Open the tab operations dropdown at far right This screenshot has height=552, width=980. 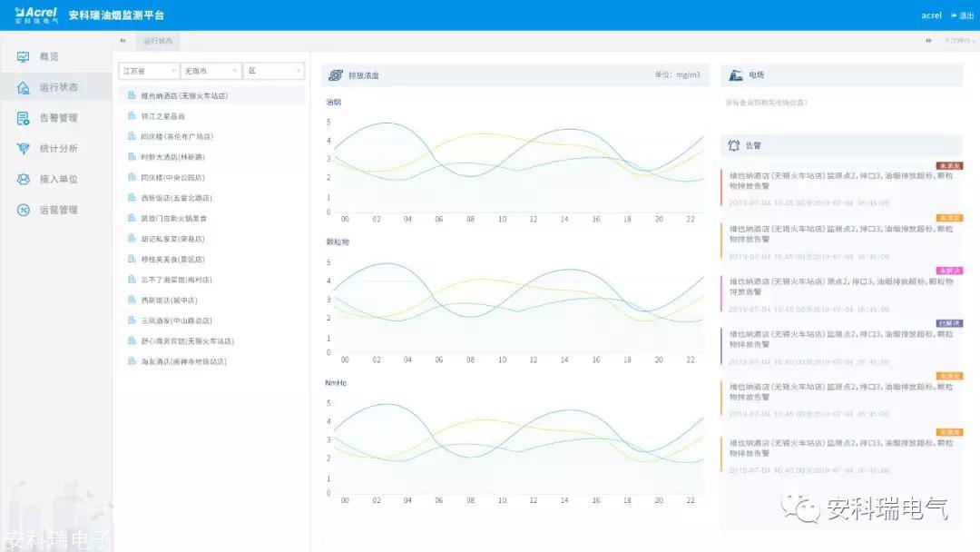(x=957, y=41)
